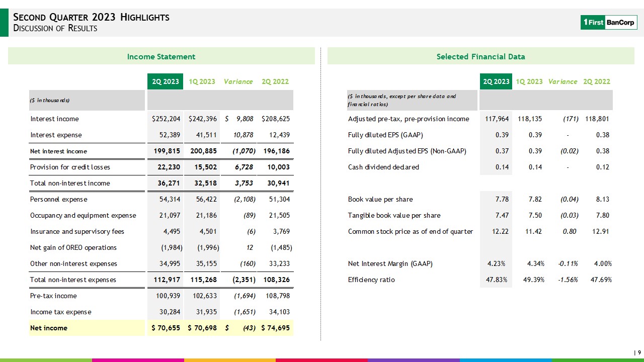Select the Selected Financial Data section header

[x=480, y=57]
